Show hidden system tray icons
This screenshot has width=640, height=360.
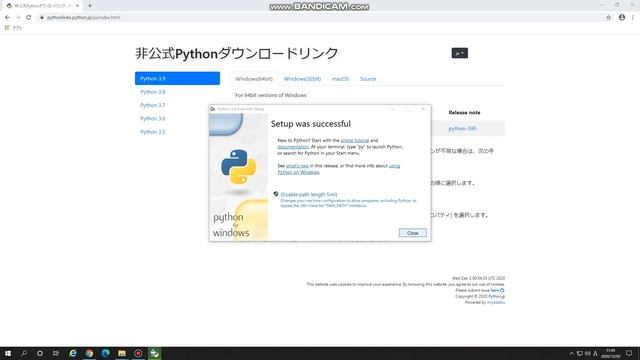(x=571, y=353)
